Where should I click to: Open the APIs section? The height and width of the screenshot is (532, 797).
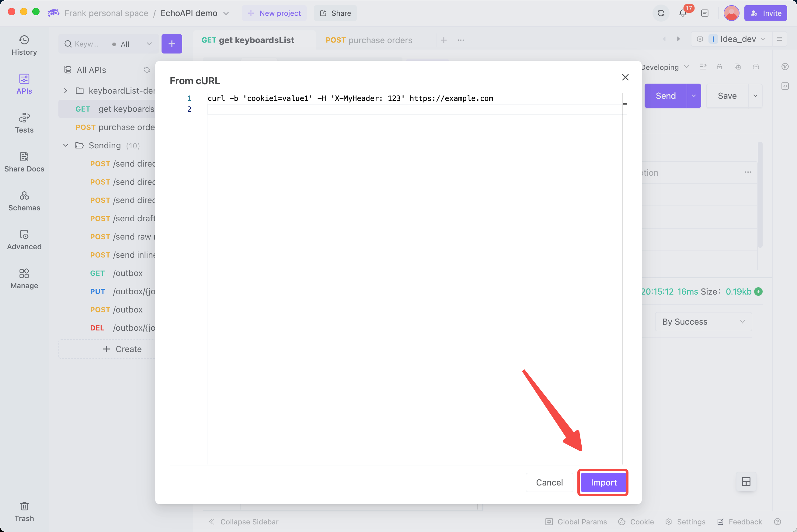click(x=24, y=84)
